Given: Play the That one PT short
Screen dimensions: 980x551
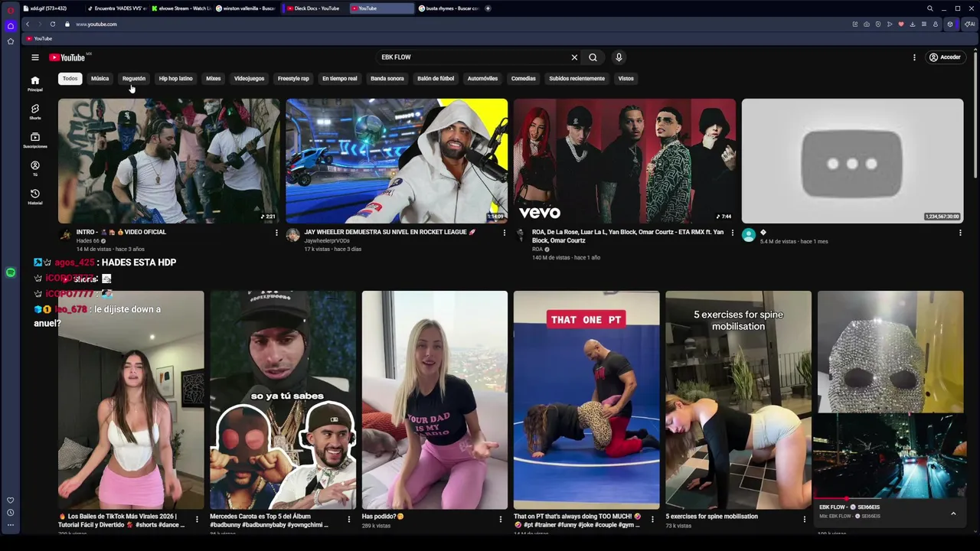Looking at the screenshot, I should coord(586,399).
